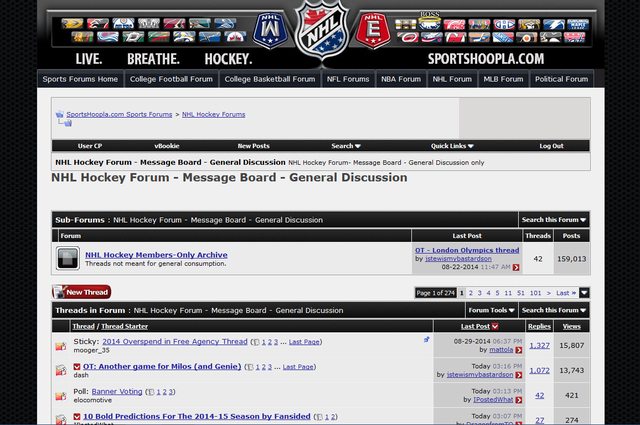Click the Vancouver Canucks team logo
640x425 pixels.
pos(225,23)
